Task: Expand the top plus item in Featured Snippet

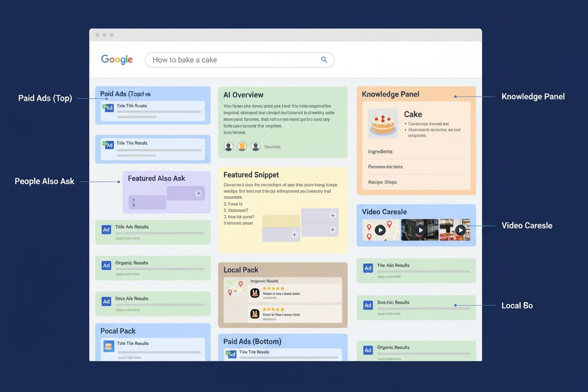Action: tap(334, 215)
